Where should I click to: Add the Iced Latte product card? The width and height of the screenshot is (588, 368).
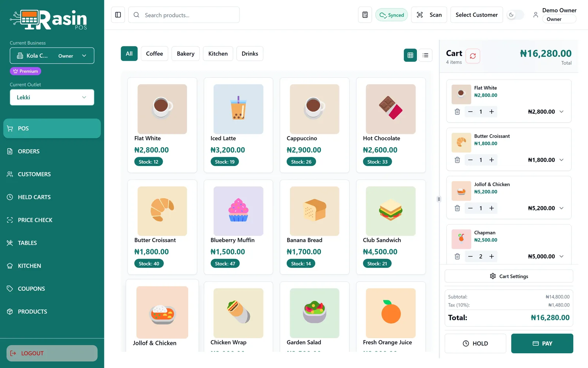(x=238, y=125)
